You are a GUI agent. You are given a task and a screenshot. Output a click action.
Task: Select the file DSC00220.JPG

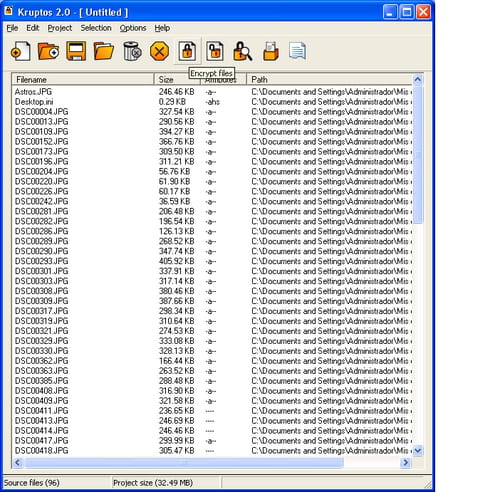[x=42, y=181]
